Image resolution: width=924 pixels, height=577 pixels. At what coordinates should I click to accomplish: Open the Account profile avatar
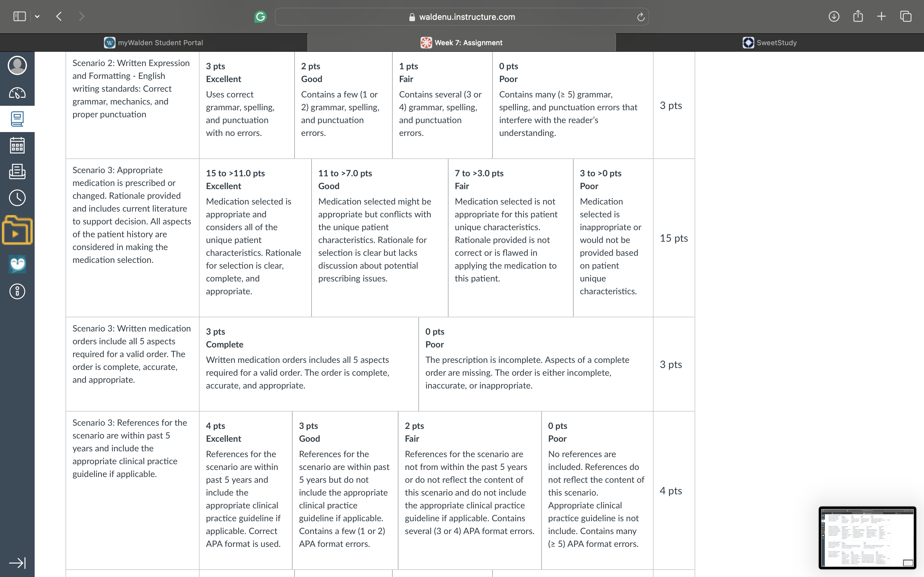[x=17, y=65]
